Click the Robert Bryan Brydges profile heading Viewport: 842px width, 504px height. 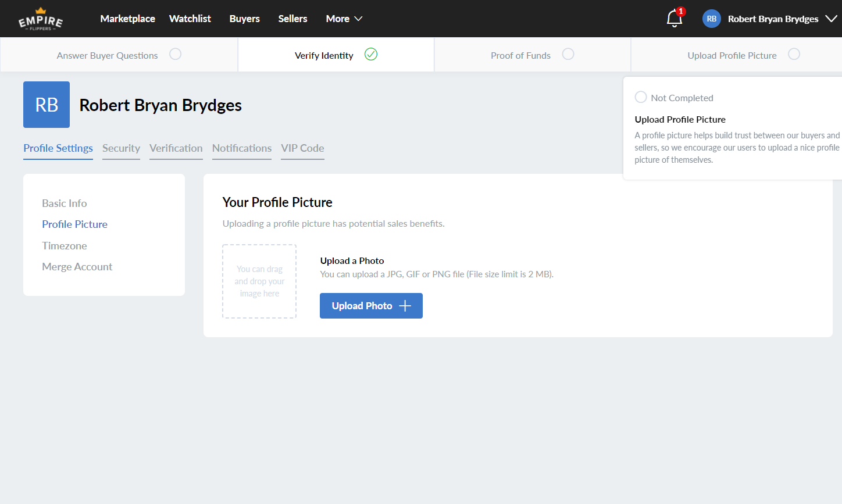click(x=160, y=105)
